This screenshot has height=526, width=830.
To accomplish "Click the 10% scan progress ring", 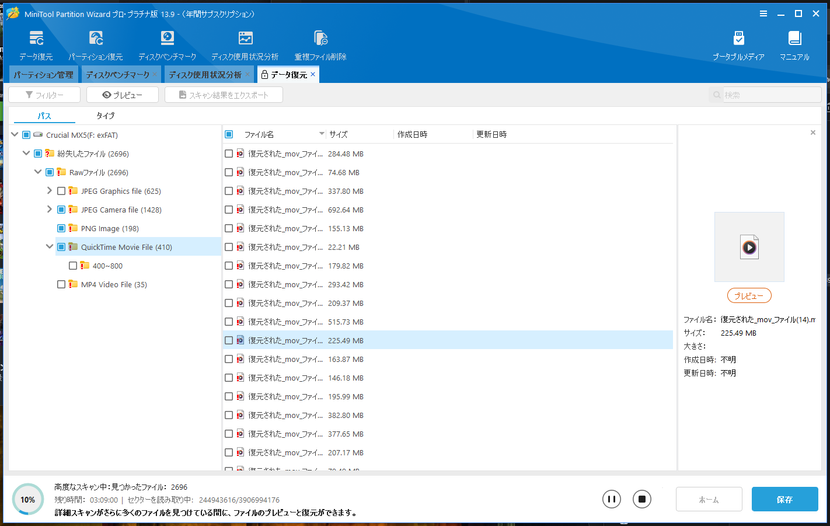I will [28, 499].
